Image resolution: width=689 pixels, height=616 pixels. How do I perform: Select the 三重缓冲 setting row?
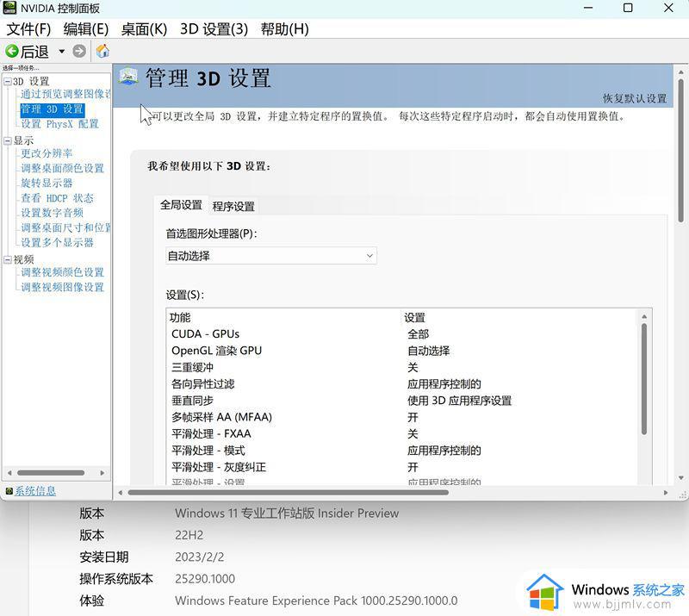click(x=402, y=367)
